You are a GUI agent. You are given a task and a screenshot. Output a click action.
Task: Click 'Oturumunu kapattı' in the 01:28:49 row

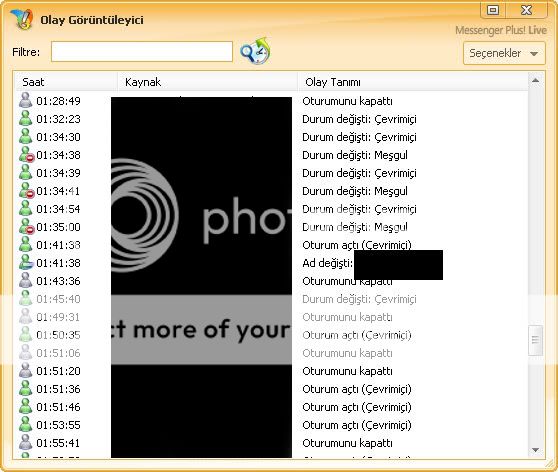point(347,101)
